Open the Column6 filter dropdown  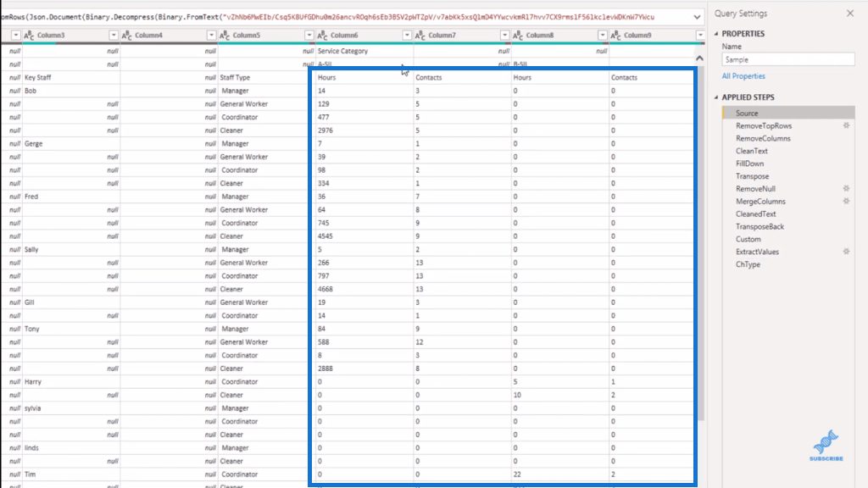407,36
